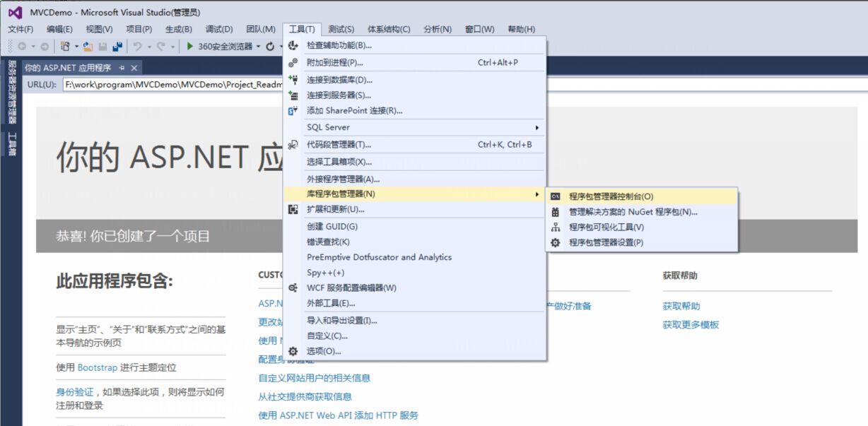Open the dropdown arrow beside new project
This screenshot has height=426, width=868.
coord(76,47)
